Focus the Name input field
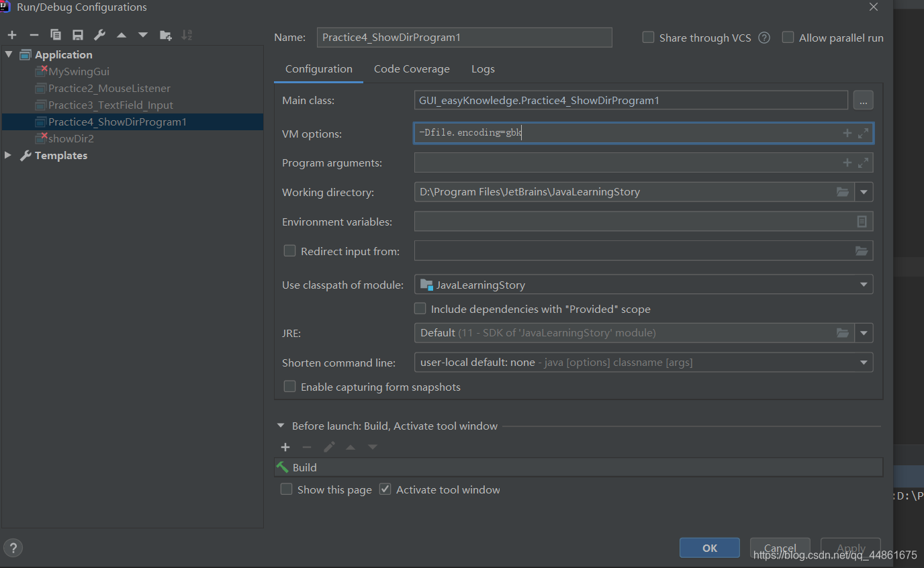The width and height of the screenshot is (924, 568). [x=464, y=38]
